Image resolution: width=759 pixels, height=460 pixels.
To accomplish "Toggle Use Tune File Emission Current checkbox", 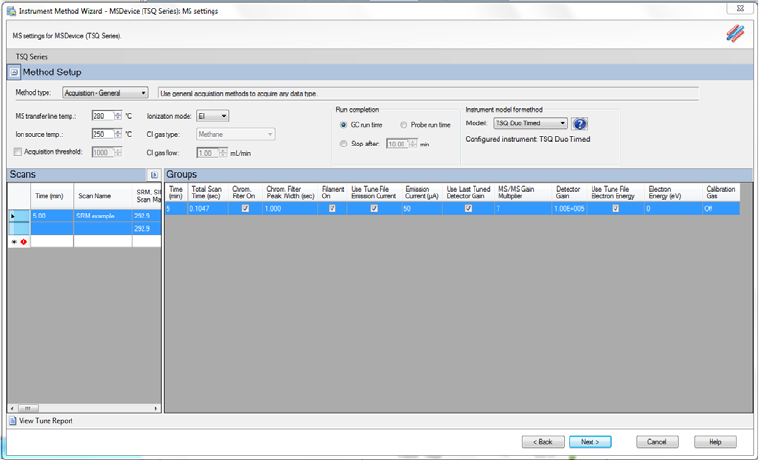I will click(x=374, y=209).
